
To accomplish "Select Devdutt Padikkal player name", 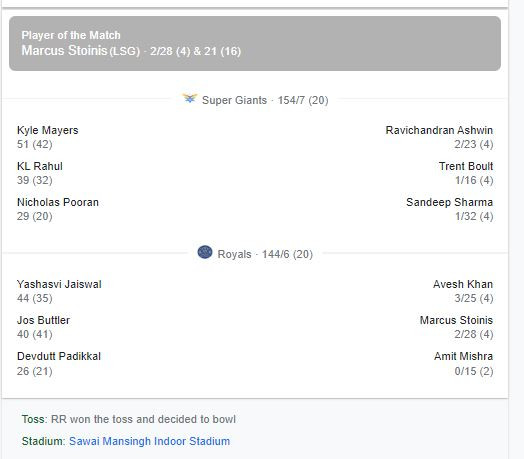I will click(x=59, y=356).
